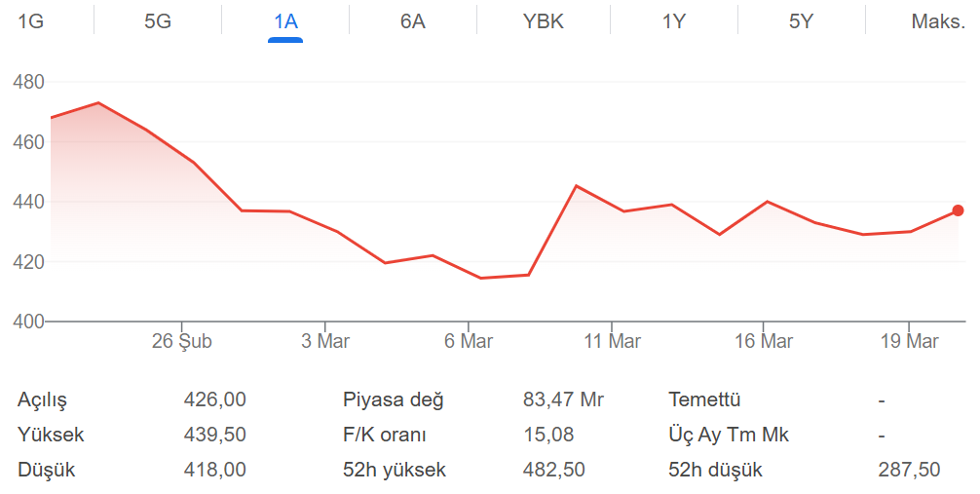The height and width of the screenshot is (494, 980).
Task: Click the 52h düşük value 287,50
Action: 909,470
